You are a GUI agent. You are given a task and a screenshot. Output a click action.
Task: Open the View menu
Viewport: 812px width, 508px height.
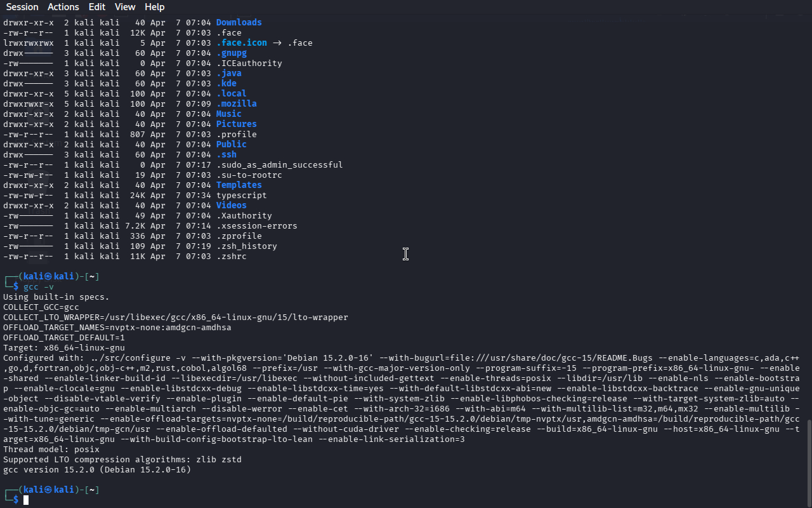(125, 7)
